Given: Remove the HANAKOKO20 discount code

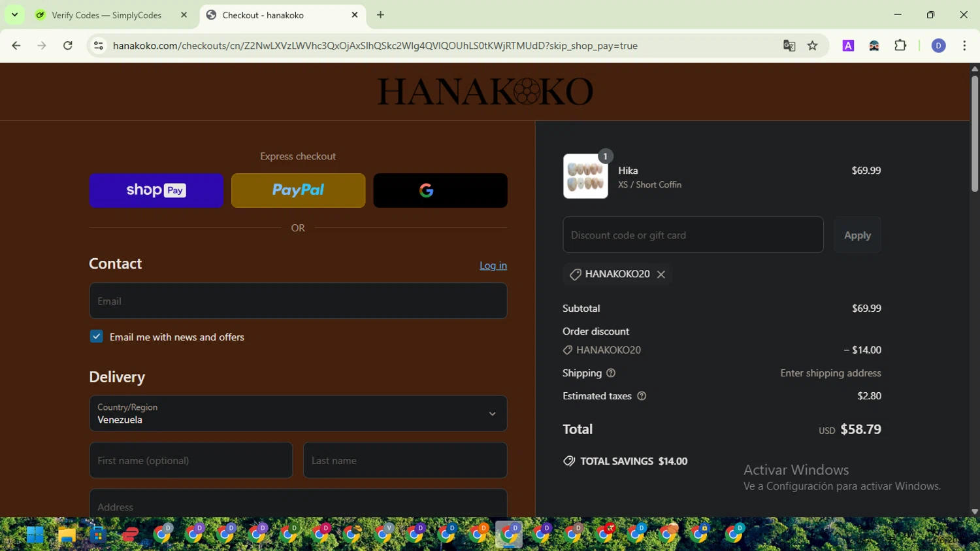Looking at the screenshot, I should 661,275.
